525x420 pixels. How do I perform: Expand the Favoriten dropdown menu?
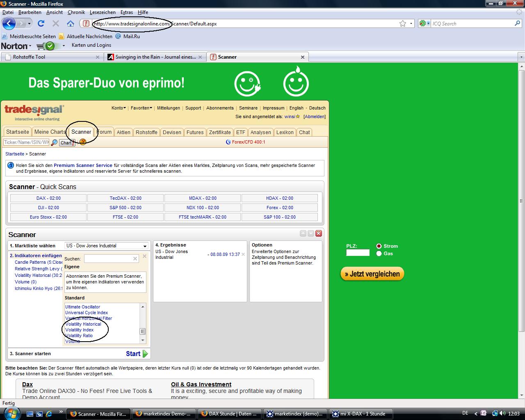pyautogui.click(x=141, y=108)
